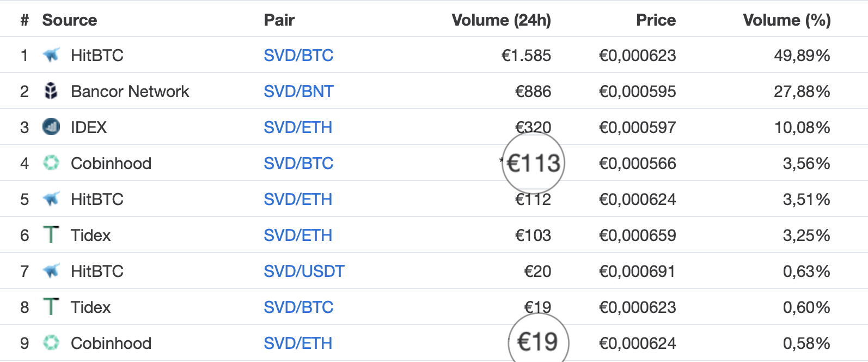Sort by the Source column header
Image resolution: width=868 pixels, height=362 pixels.
[70, 20]
